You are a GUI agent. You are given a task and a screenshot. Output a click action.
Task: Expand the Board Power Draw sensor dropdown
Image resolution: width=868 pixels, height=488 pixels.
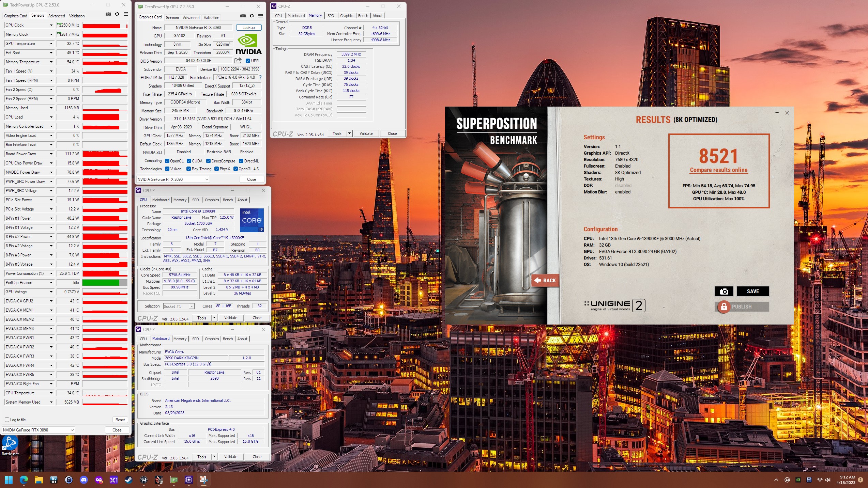click(x=51, y=154)
